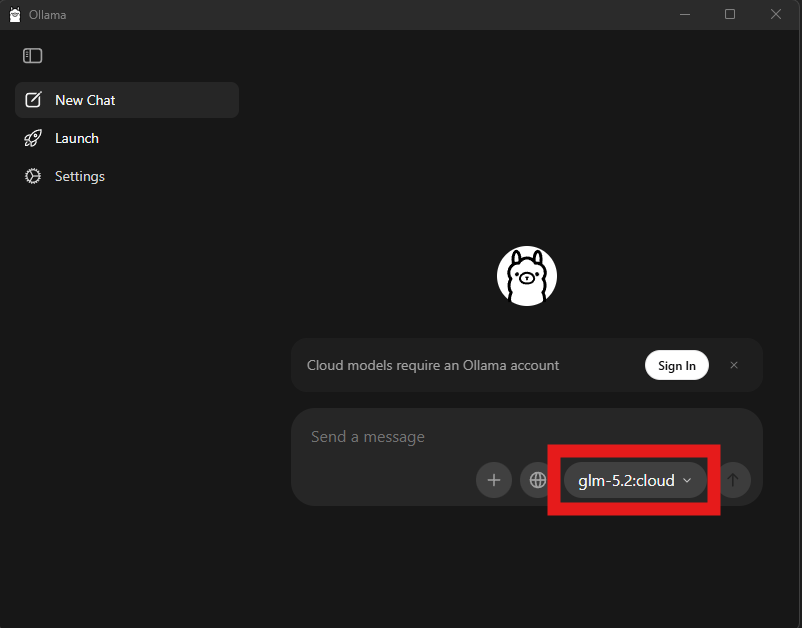Click the Sign In button
802x628 pixels.
click(x=676, y=365)
